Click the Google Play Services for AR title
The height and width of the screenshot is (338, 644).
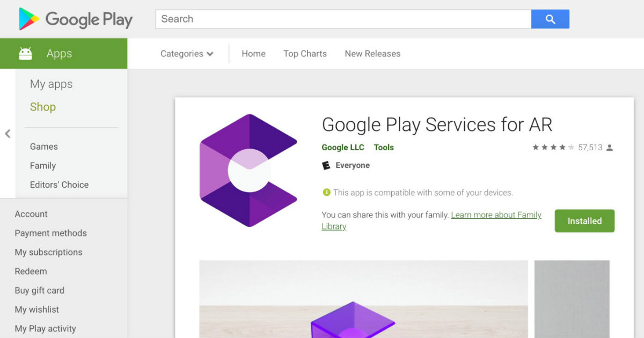click(x=437, y=124)
